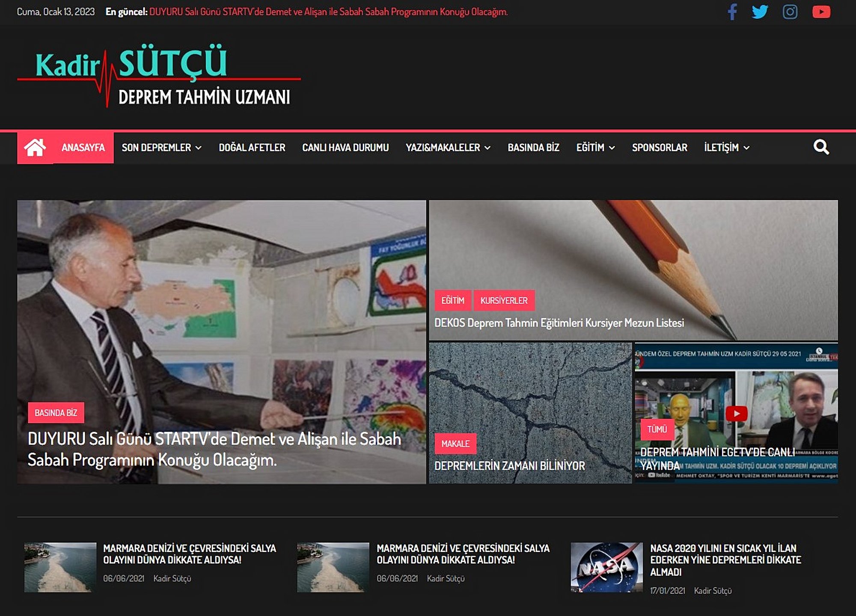856x616 pixels.
Task: Expand the İLETİŞİM dropdown menu
Action: [x=726, y=148]
